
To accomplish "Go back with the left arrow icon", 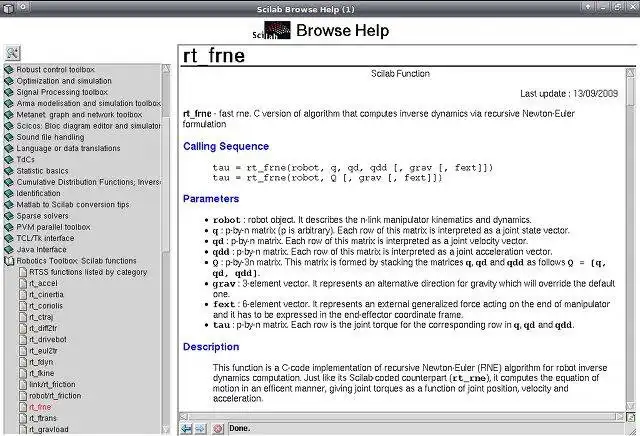I will 187,429.
